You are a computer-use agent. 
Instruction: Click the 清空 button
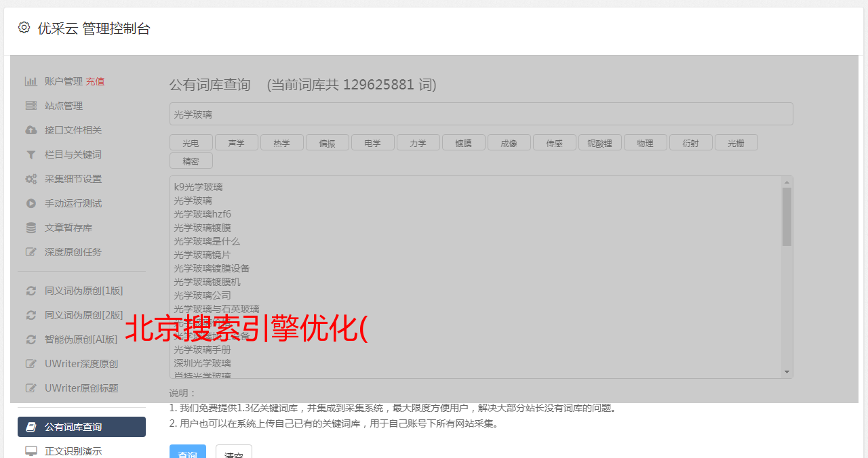point(234,452)
